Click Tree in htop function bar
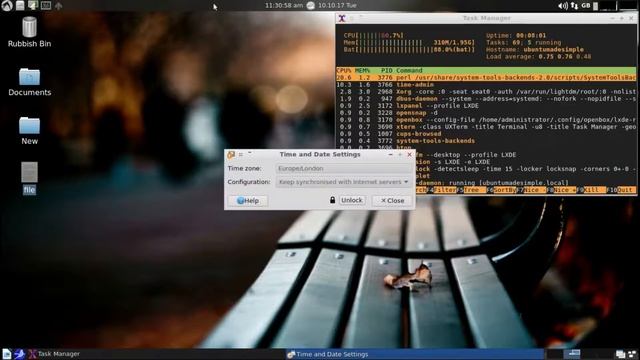The image size is (640, 360). pyautogui.click(x=474, y=190)
